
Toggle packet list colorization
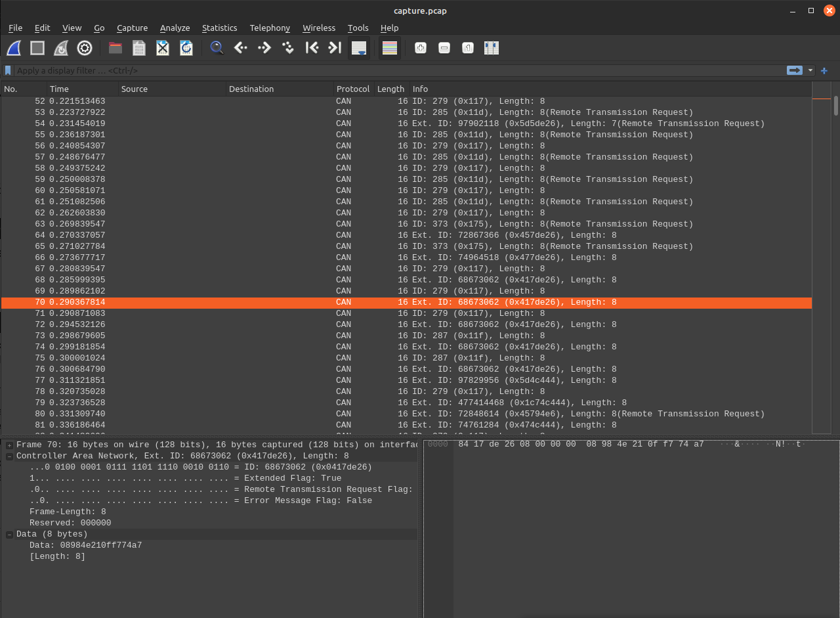click(x=390, y=48)
